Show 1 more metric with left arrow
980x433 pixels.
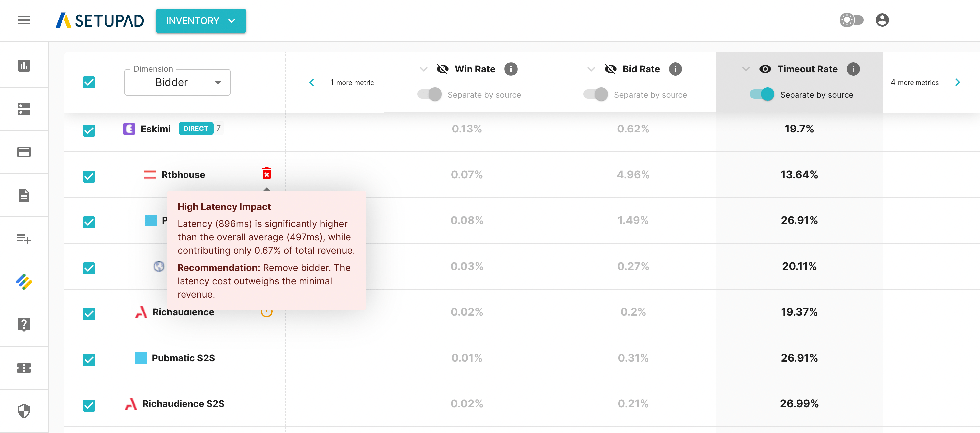tap(311, 82)
